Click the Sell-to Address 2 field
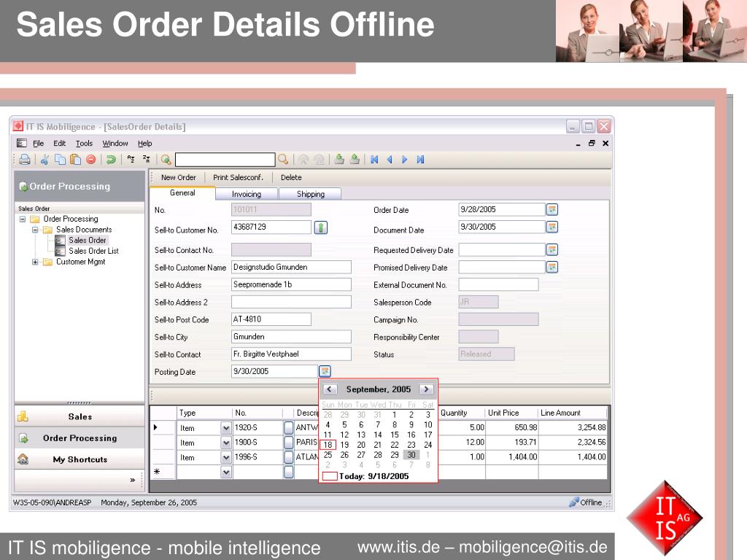This screenshot has width=747, height=560. tap(291, 302)
